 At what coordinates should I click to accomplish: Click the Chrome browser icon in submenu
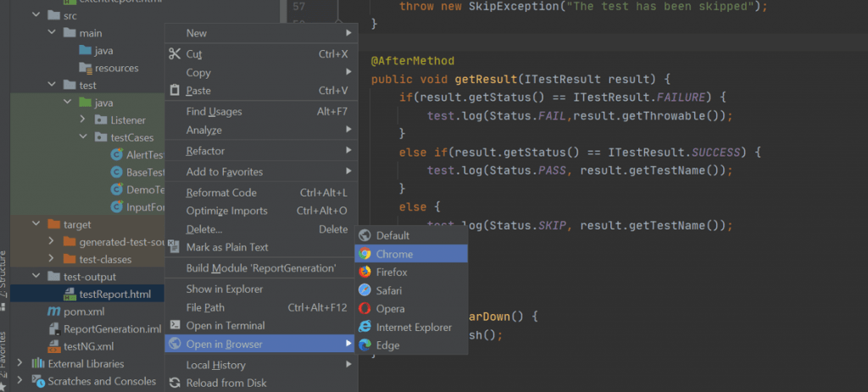(364, 254)
